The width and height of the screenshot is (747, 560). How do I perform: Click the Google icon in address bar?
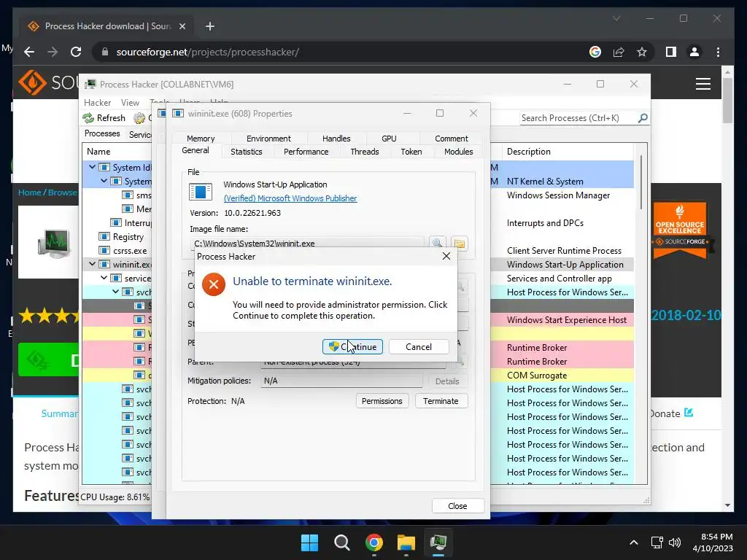[x=595, y=52]
